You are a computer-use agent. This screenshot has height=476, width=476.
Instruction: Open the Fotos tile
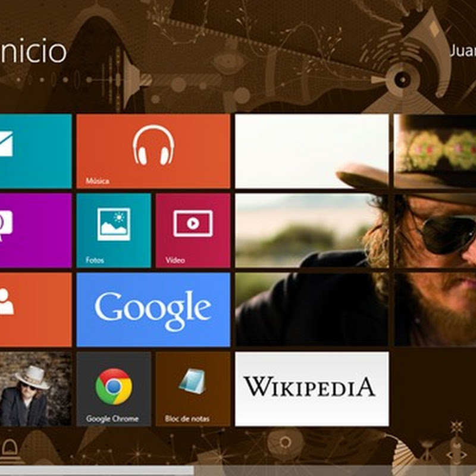tap(114, 231)
